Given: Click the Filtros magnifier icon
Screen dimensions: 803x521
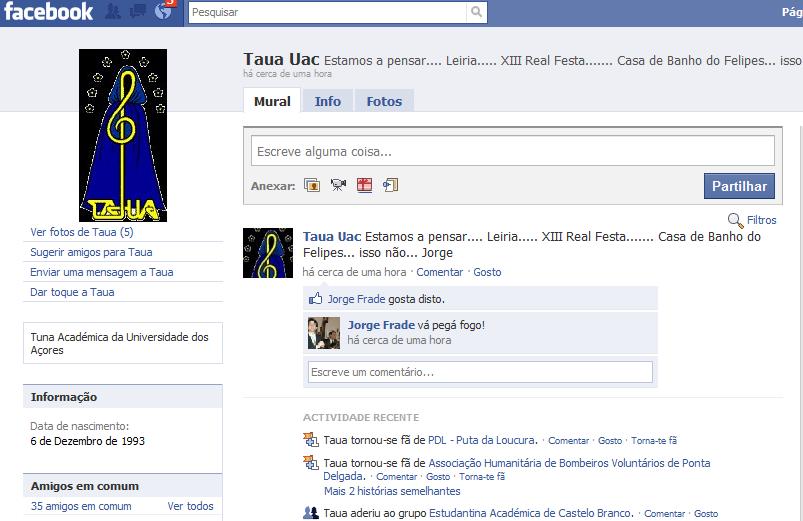Looking at the screenshot, I should (x=735, y=220).
